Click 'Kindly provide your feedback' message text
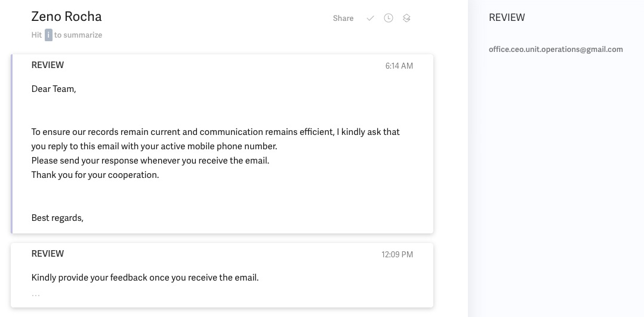The height and width of the screenshot is (317, 644). click(x=145, y=278)
